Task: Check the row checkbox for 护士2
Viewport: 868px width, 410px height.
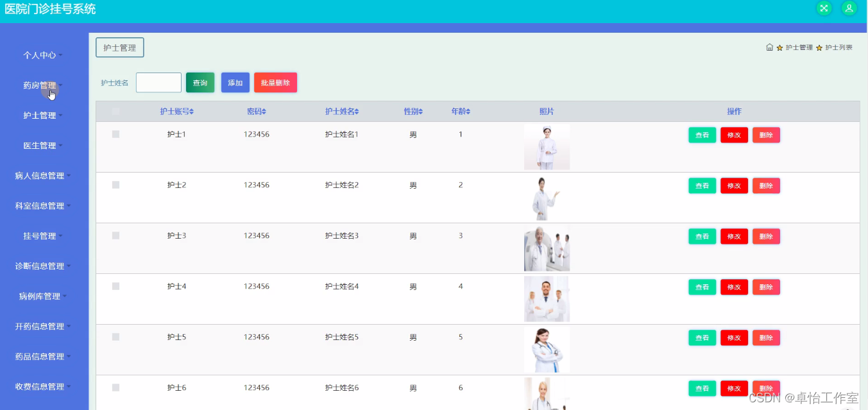Action: 115,185
